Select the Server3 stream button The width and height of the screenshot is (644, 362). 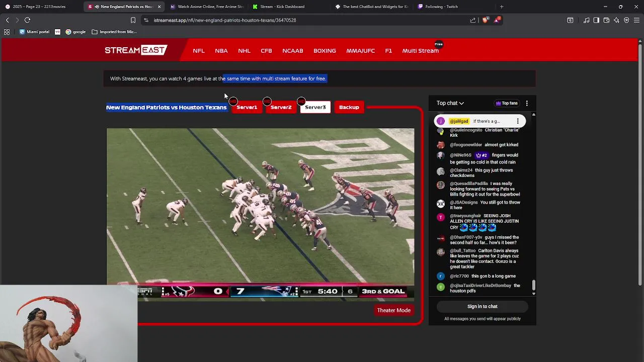[x=315, y=107]
